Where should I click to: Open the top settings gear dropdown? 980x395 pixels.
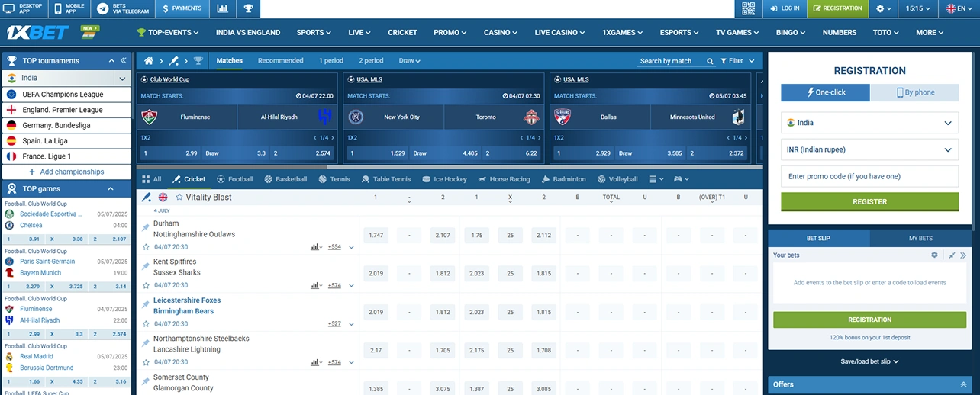pos(884,8)
